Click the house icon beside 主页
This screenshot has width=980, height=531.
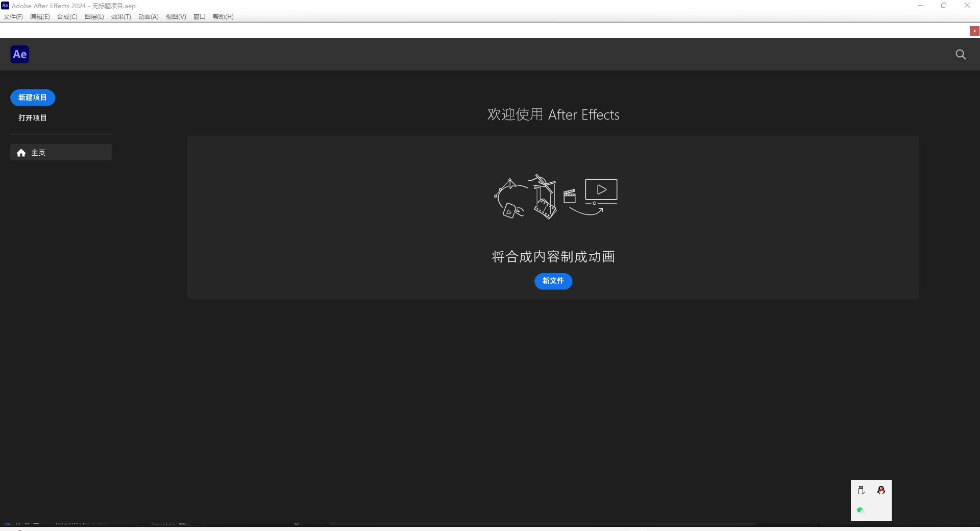21,152
